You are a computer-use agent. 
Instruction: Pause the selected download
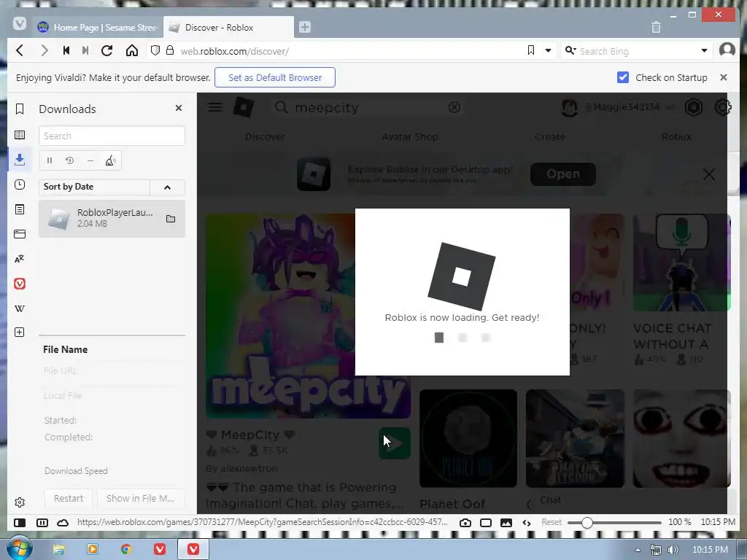point(50,160)
